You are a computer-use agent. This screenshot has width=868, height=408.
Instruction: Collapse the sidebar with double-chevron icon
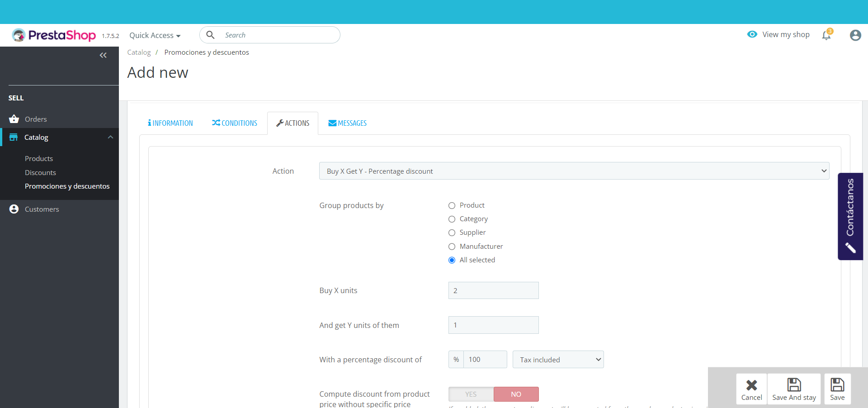click(x=103, y=55)
